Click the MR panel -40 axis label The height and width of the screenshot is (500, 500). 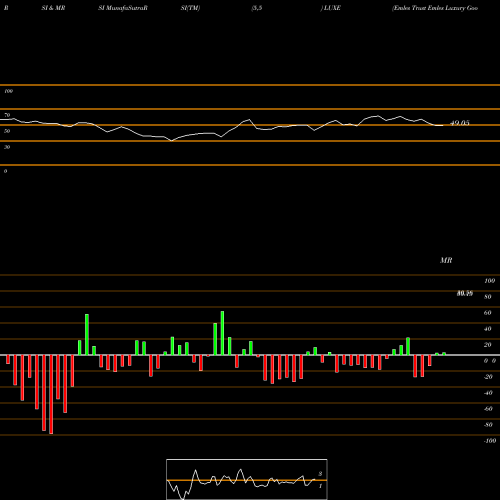488,393
